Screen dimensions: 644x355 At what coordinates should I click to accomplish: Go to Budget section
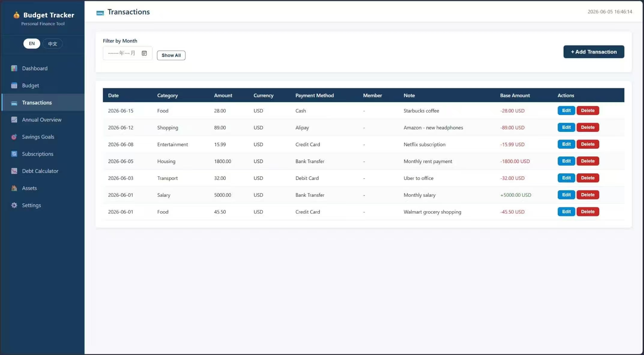tap(43, 86)
